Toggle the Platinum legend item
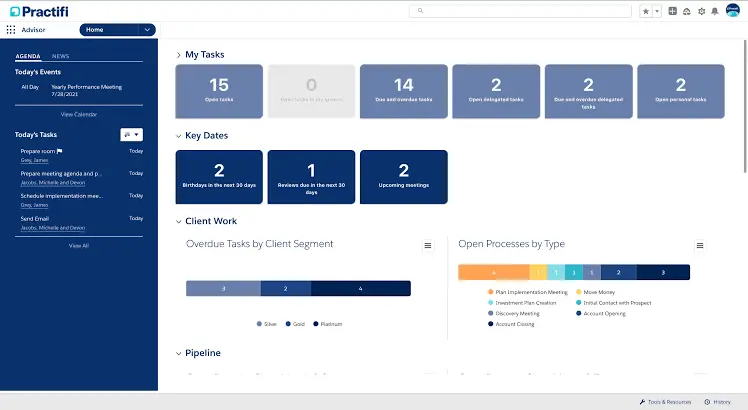Screen dimensions: 748x410 328,324
